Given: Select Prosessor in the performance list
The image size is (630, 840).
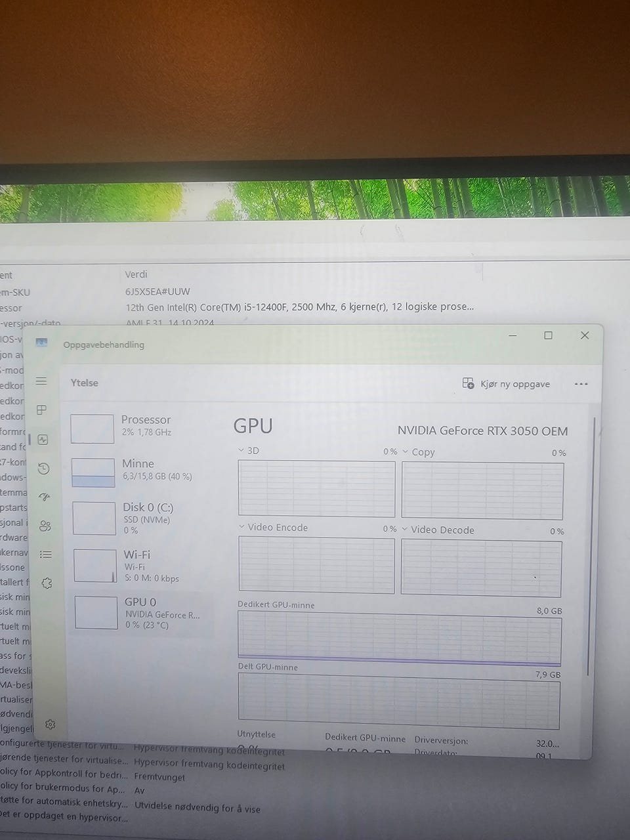Looking at the screenshot, I should coord(140,428).
